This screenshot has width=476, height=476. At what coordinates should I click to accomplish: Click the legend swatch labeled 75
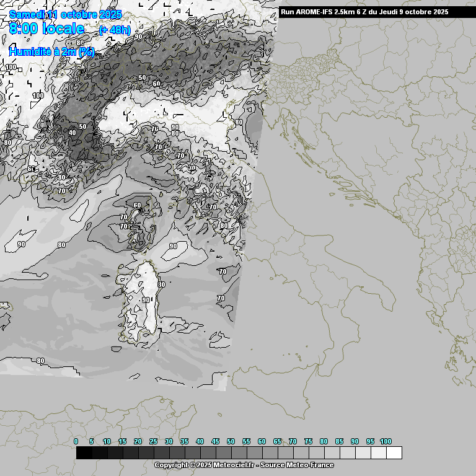pos(316,453)
